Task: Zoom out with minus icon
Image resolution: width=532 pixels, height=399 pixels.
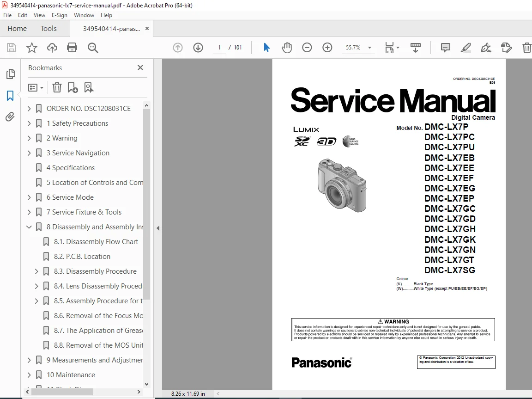Action: click(x=307, y=48)
